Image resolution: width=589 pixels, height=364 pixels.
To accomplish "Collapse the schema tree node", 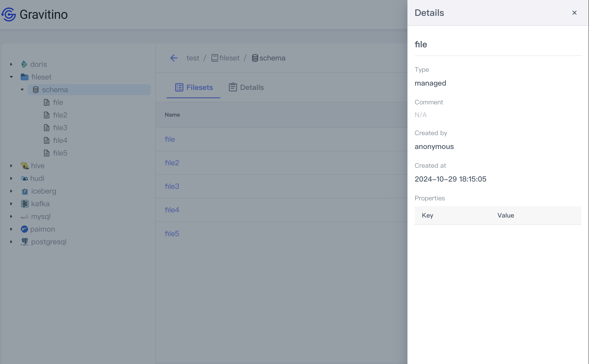I will (22, 90).
